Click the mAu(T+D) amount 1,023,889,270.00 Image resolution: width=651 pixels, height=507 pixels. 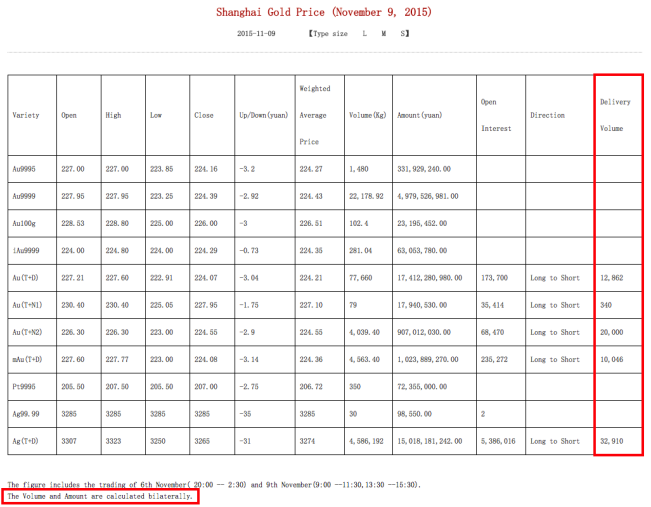(428, 359)
